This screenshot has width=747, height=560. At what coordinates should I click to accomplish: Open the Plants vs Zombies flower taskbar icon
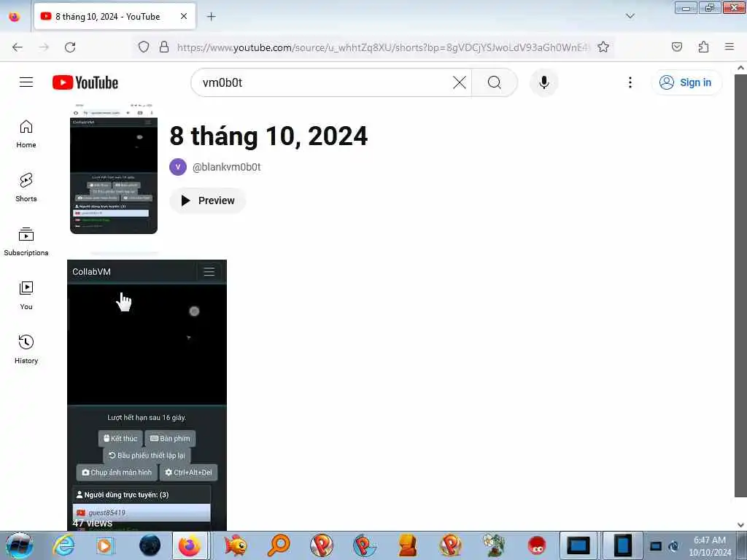coord(494,545)
